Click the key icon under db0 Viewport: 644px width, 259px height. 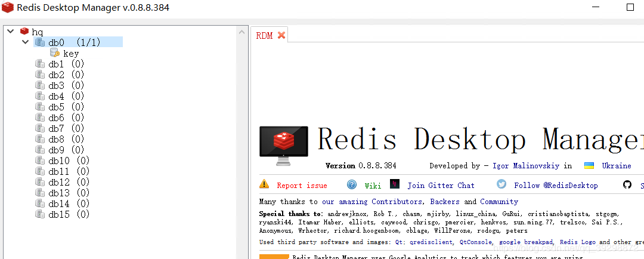tap(55, 53)
